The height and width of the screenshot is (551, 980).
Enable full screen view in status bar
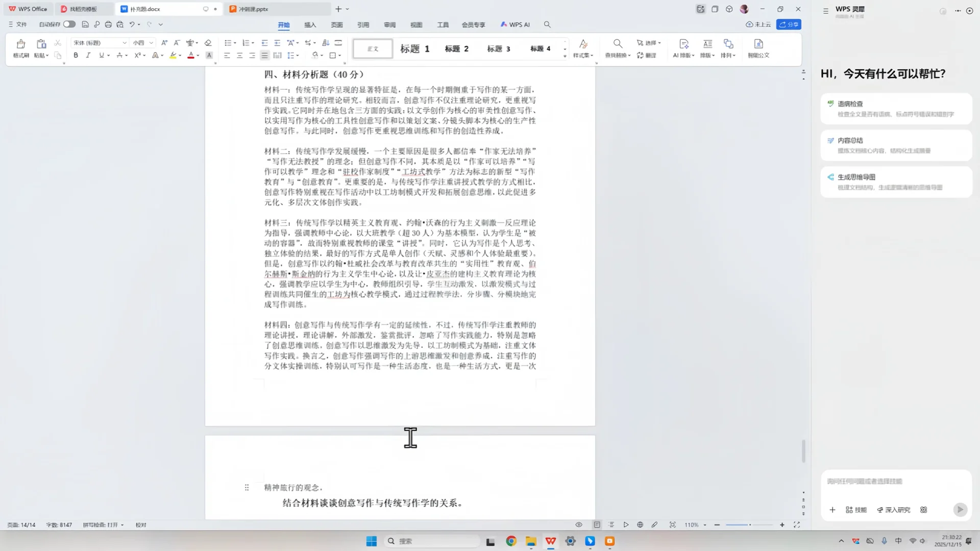pyautogui.click(x=797, y=524)
